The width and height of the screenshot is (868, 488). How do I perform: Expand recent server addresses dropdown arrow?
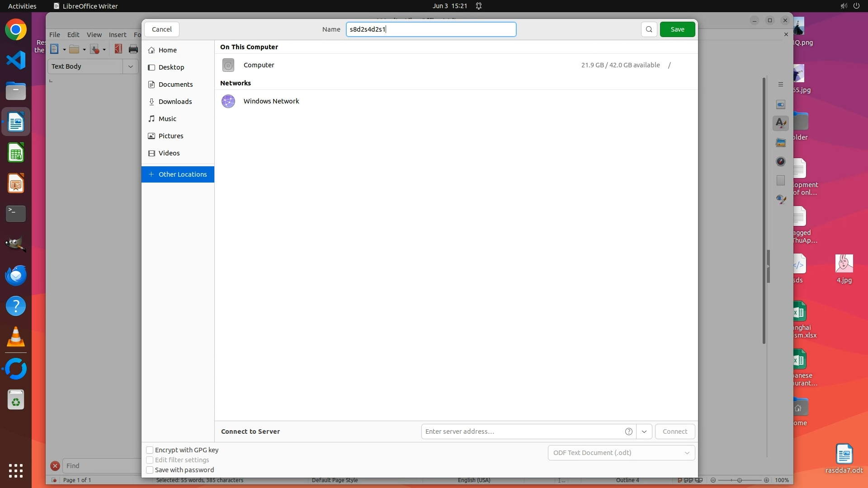[x=644, y=432]
